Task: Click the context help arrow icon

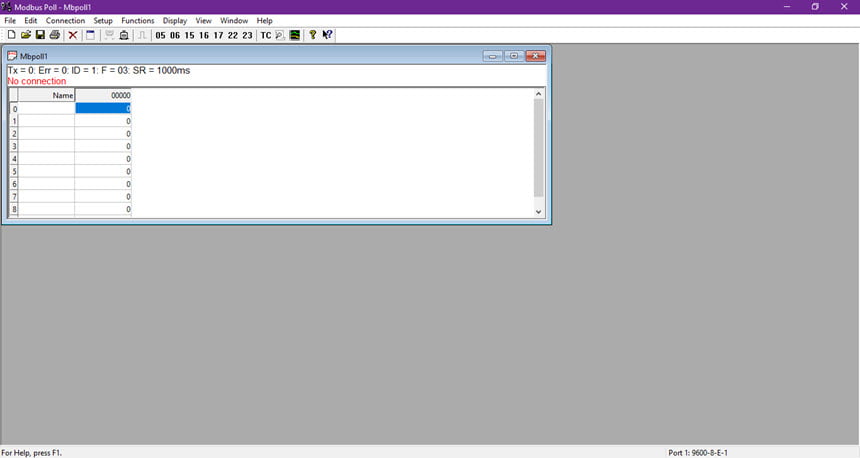Action: pos(327,35)
